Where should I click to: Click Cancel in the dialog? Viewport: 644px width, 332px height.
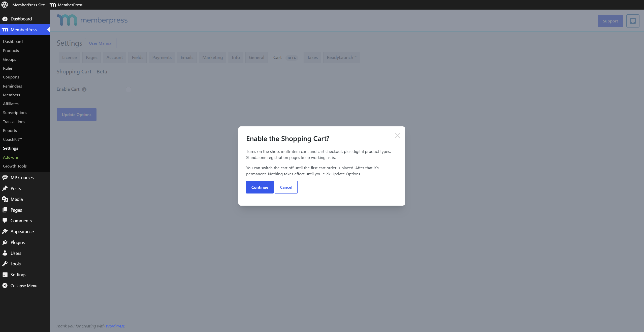click(286, 187)
